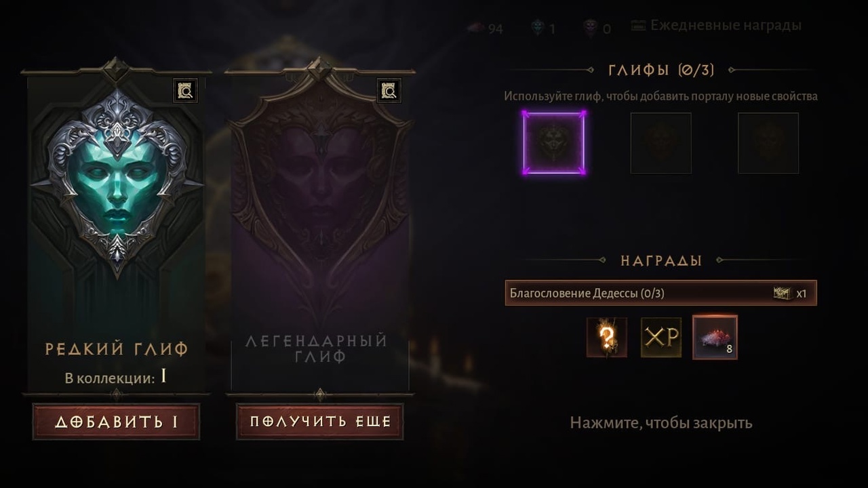Tap the red reward item with count 8
The width and height of the screenshot is (868, 488).
tap(715, 338)
